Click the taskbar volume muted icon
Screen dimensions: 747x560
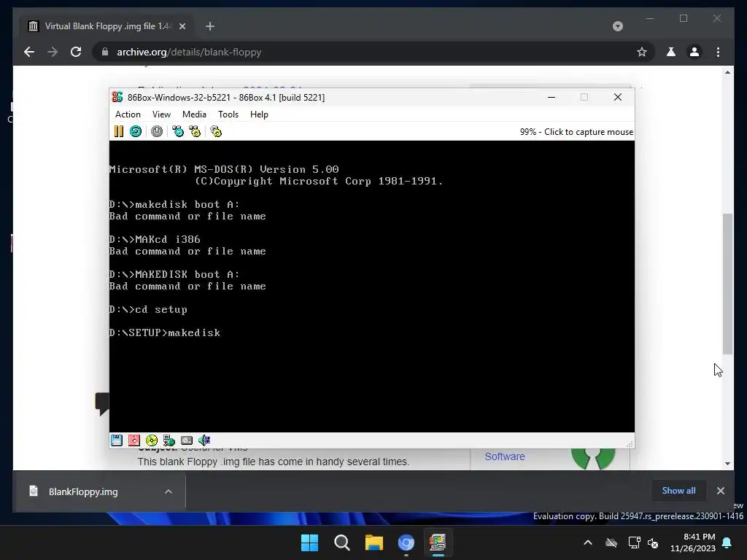point(653,542)
